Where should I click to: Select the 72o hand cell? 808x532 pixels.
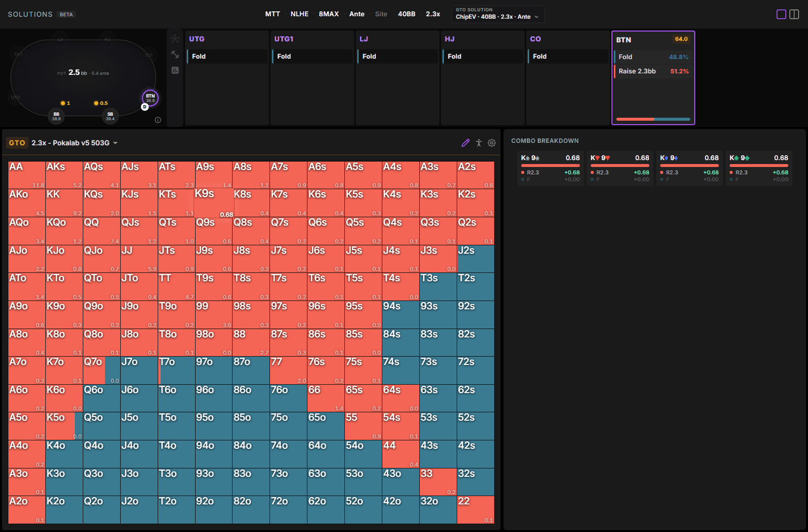coord(289,510)
